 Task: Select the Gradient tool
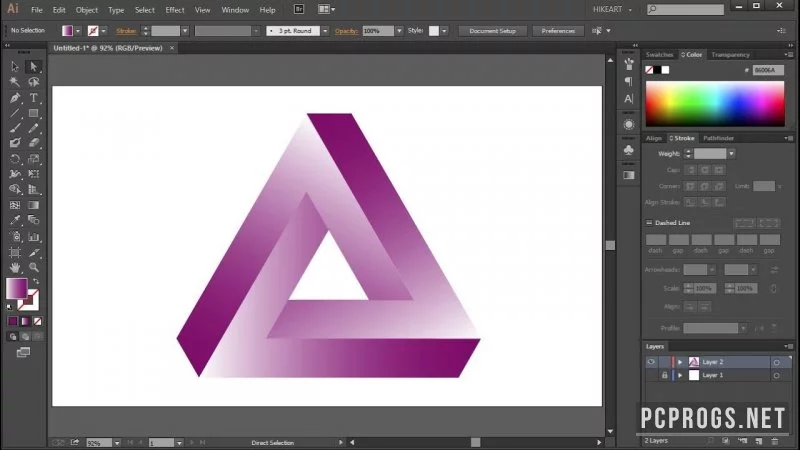[34, 205]
